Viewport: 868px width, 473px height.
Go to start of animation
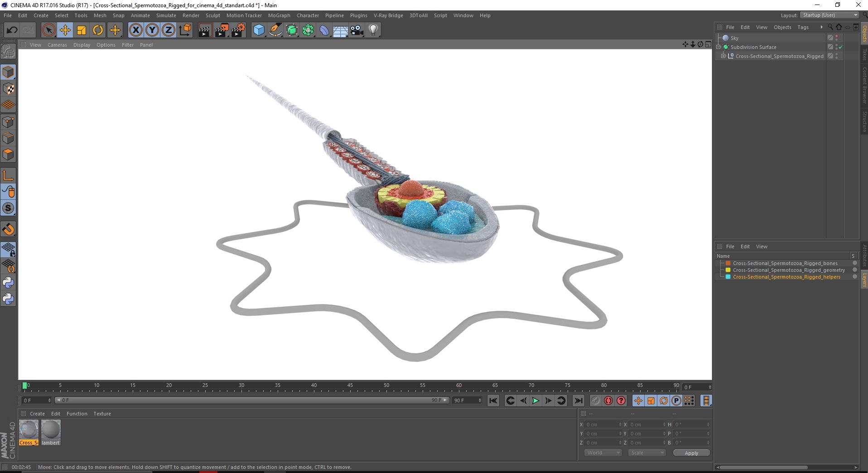pos(493,401)
